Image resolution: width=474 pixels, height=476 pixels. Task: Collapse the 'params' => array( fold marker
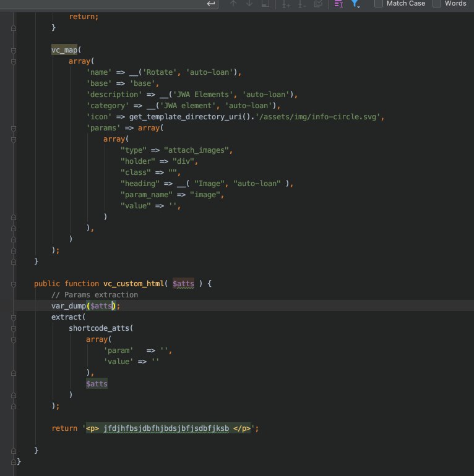click(14, 128)
